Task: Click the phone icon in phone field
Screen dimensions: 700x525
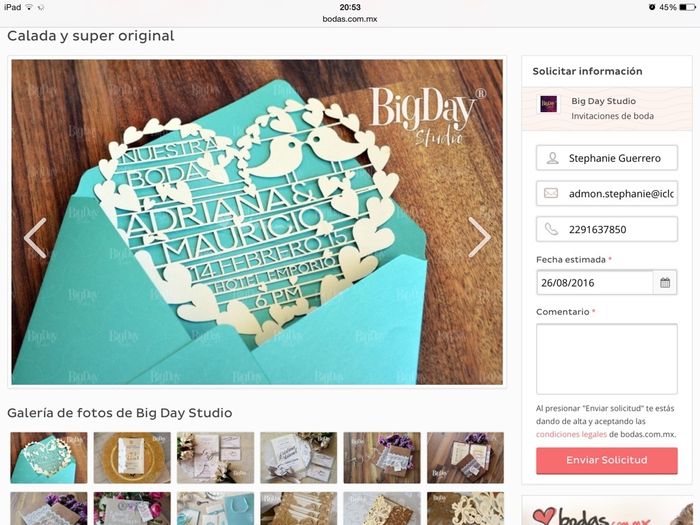Action: (551, 229)
